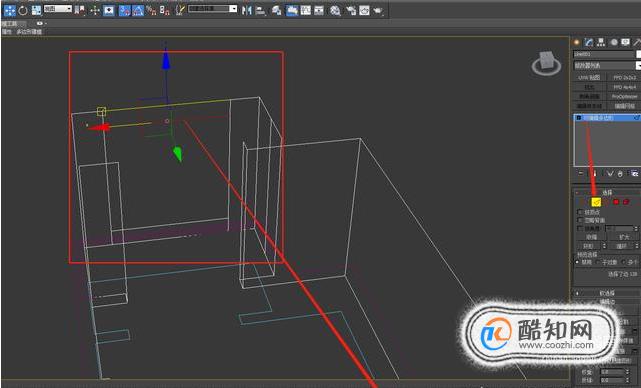Activate the yellow Edge sub-object level icon
Viewport: 641px width, 388px height.
pyautogui.click(x=596, y=202)
